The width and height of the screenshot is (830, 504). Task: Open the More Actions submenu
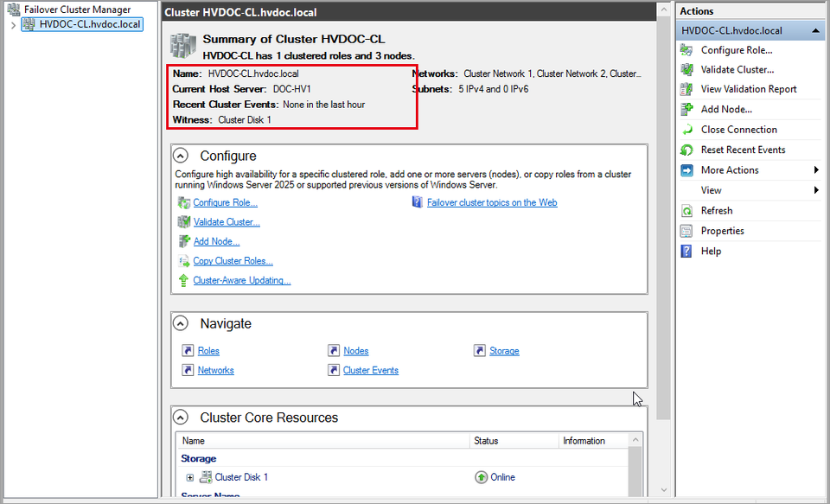point(750,170)
